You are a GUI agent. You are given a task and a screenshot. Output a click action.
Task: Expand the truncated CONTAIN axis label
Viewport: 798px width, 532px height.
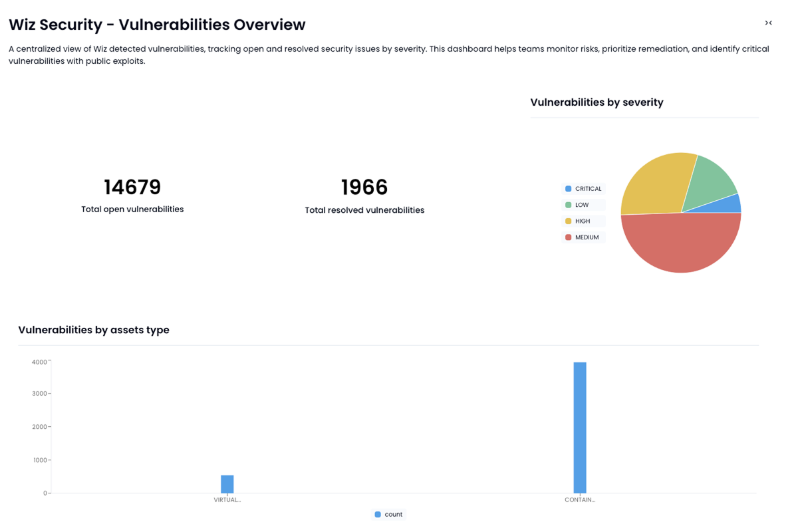tap(579, 499)
